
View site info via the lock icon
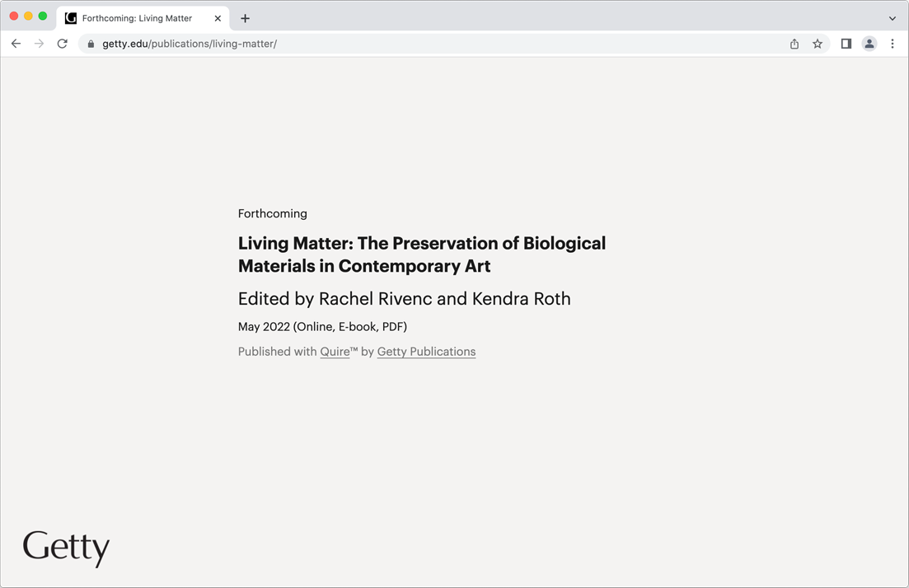click(91, 44)
